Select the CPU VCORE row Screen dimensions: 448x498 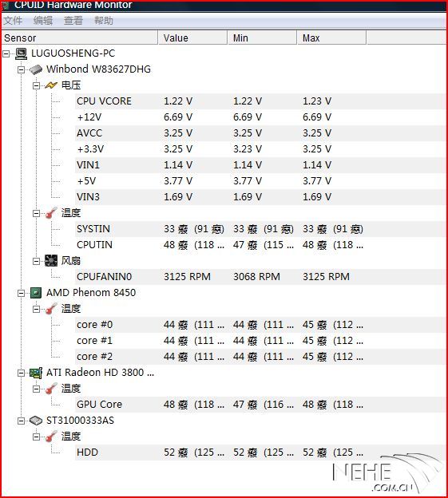coord(260,101)
